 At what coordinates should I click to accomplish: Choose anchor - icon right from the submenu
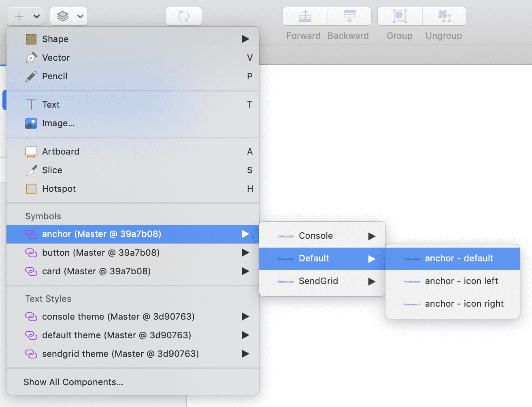point(464,303)
